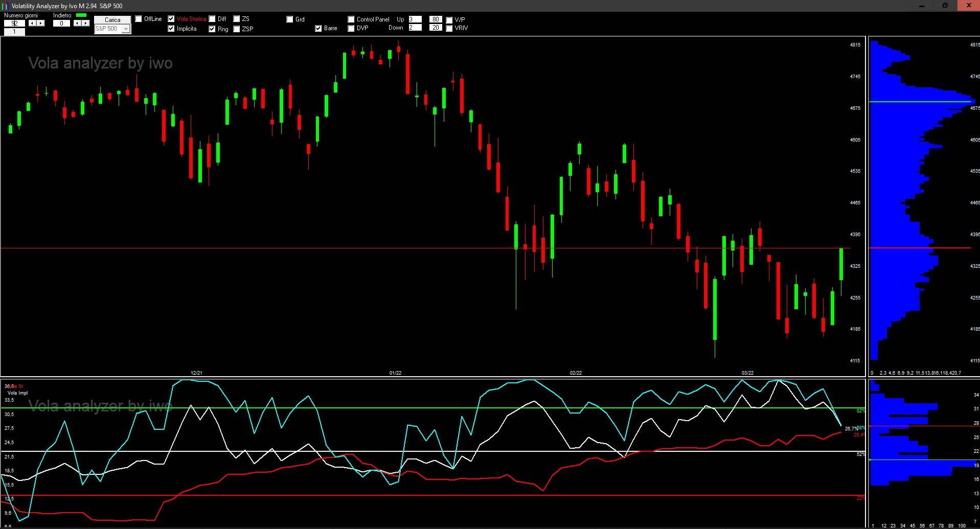Click the app icon in the title bar
980x529 pixels.
pyautogui.click(x=6, y=6)
